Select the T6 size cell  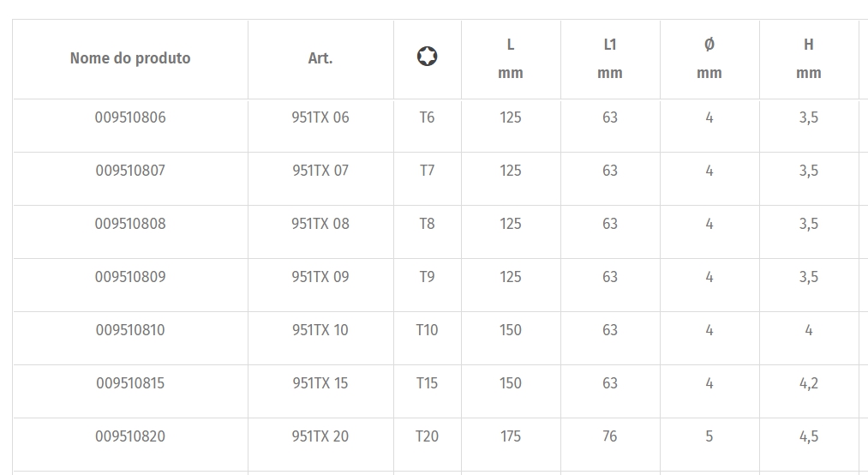coord(427,117)
